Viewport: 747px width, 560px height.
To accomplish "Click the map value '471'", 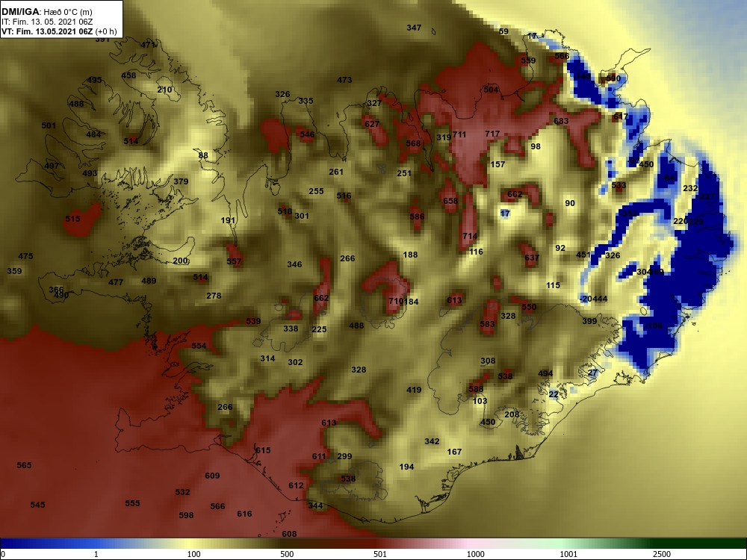I will click(x=148, y=45).
